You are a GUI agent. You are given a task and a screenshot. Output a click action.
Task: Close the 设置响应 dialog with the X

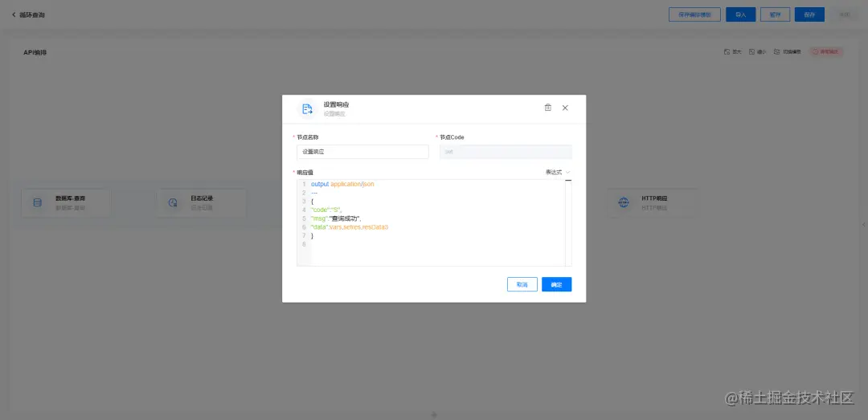pyautogui.click(x=565, y=108)
